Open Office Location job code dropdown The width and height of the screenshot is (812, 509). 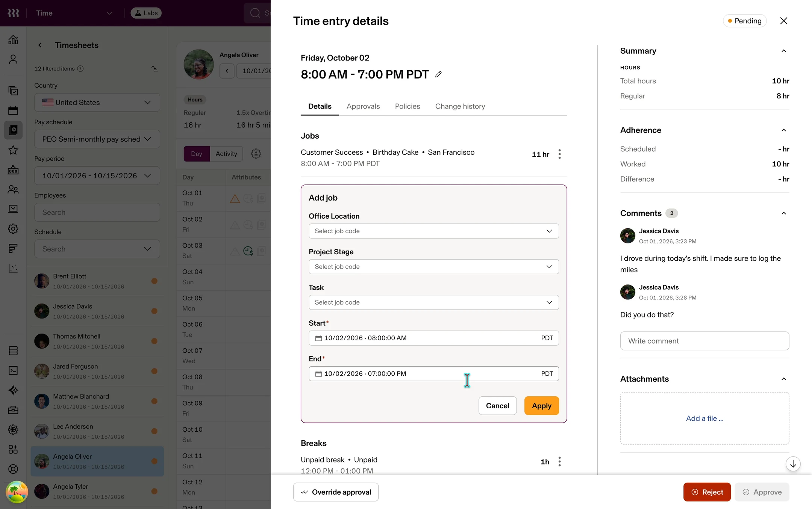click(434, 231)
